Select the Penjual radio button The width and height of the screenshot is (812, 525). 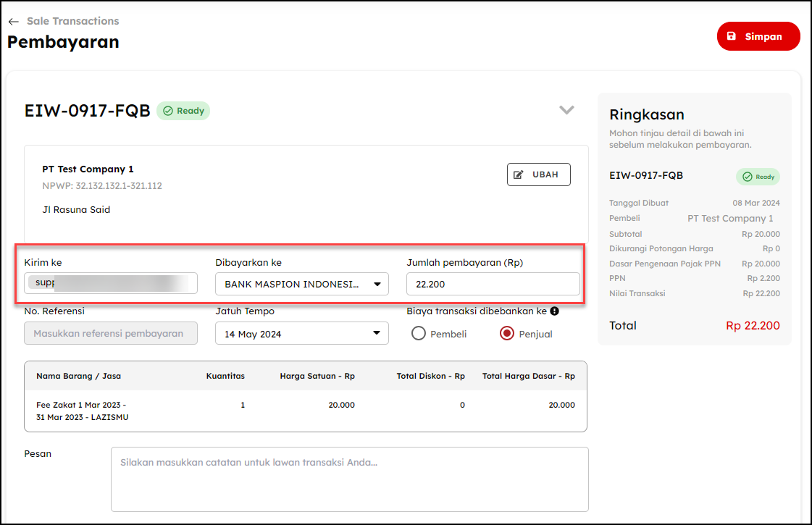[x=507, y=334]
